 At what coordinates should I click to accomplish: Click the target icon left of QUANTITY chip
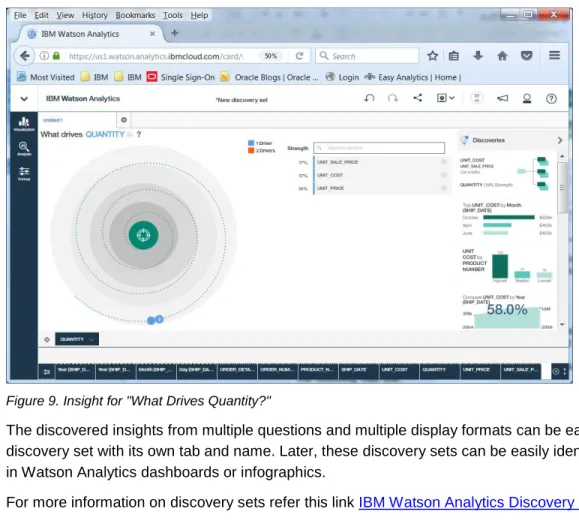[47, 339]
